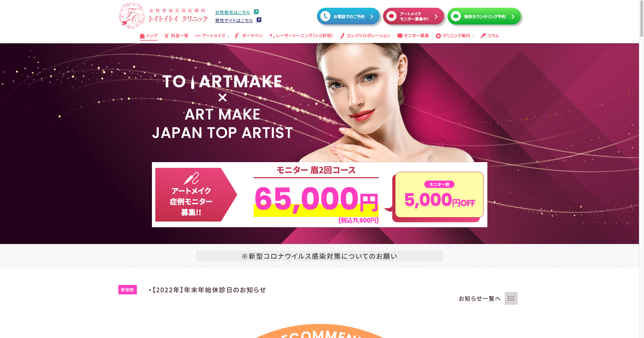Click the Toi Toi Toi Clinic logo

point(163,16)
